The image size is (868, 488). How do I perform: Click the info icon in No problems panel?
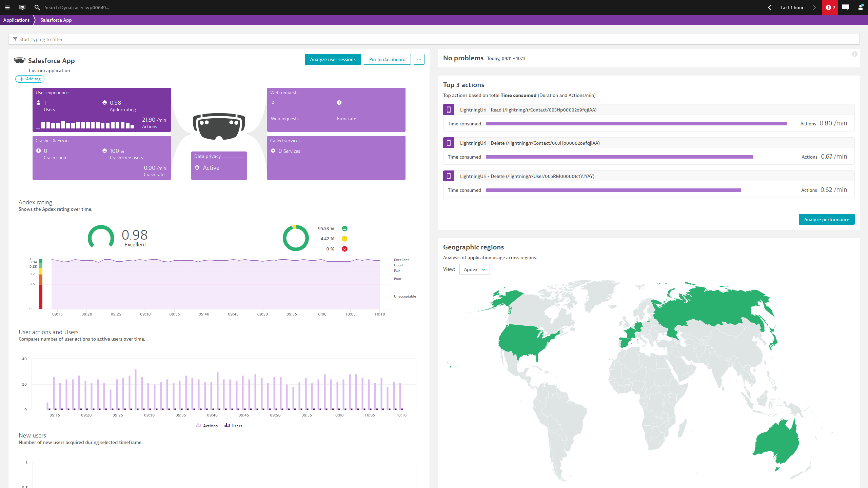coord(855,54)
